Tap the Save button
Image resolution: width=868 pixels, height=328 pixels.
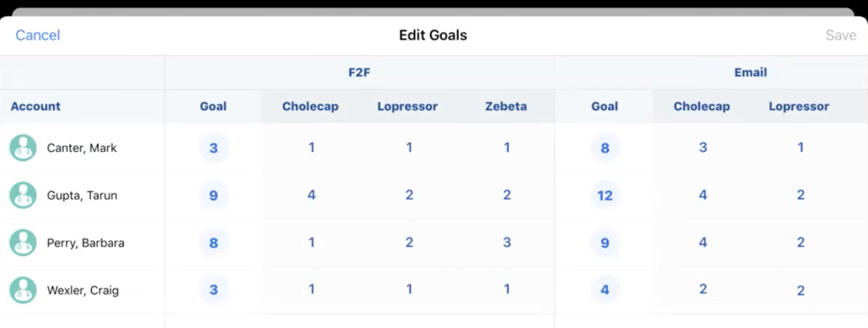[840, 35]
